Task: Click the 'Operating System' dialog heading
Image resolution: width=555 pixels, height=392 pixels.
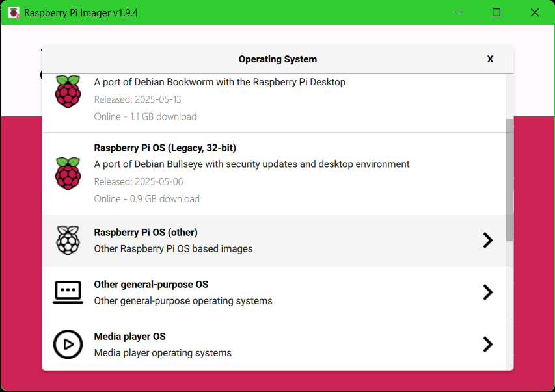Action: tap(278, 59)
